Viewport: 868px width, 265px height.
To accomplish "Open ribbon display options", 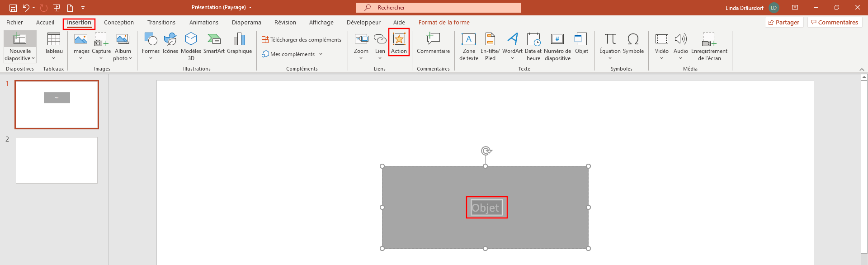I will 795,8.
